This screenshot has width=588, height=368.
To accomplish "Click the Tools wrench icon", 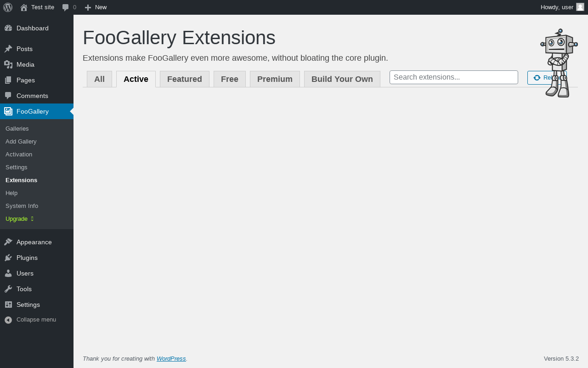I will [x=8, y=289].
